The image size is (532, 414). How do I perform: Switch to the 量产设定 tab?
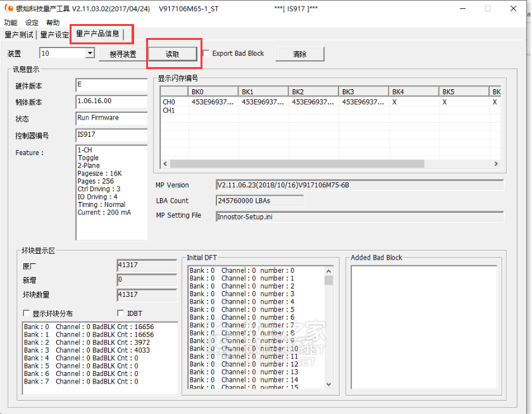[54, 35]
